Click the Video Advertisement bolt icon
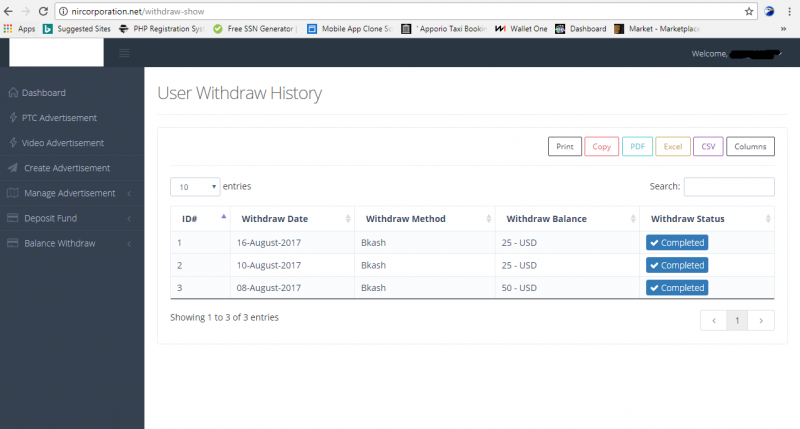This screenshot has width=800, height=429. pos(13,142)
